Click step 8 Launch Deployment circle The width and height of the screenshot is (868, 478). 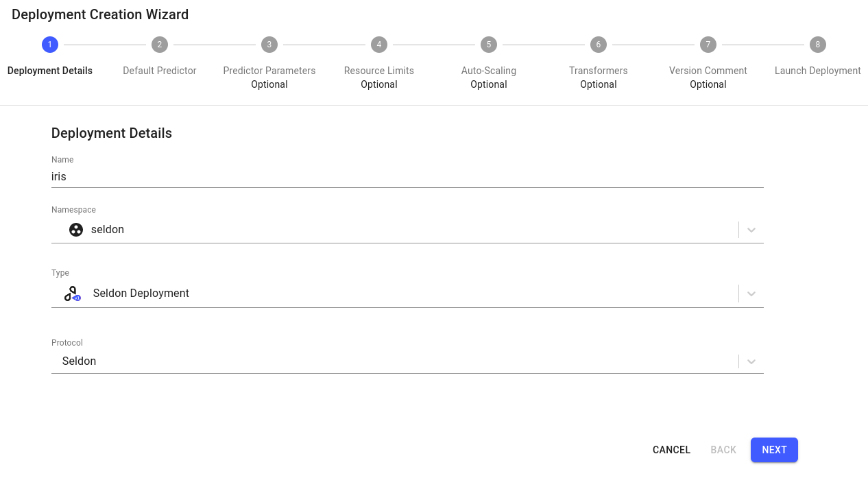[818, 45]
